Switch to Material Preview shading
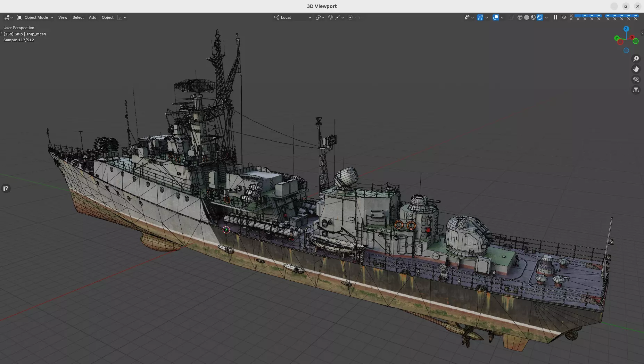 click(x=533, y=17)
